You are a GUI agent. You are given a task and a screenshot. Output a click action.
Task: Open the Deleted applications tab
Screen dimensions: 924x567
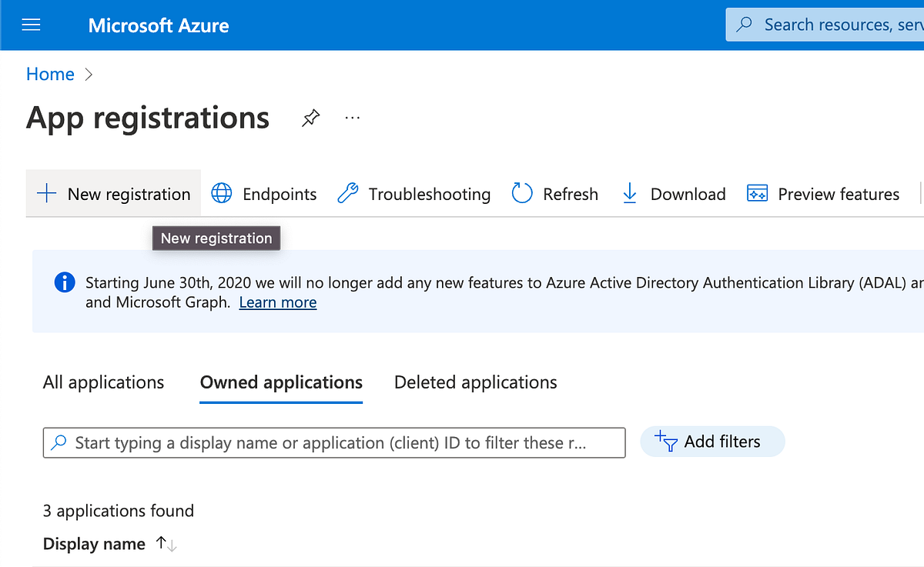click(476, 382)
